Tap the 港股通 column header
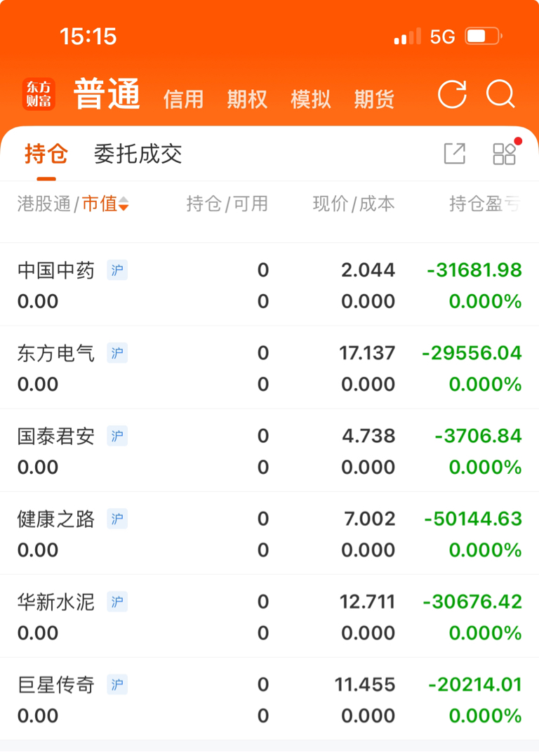 point(44,204)
